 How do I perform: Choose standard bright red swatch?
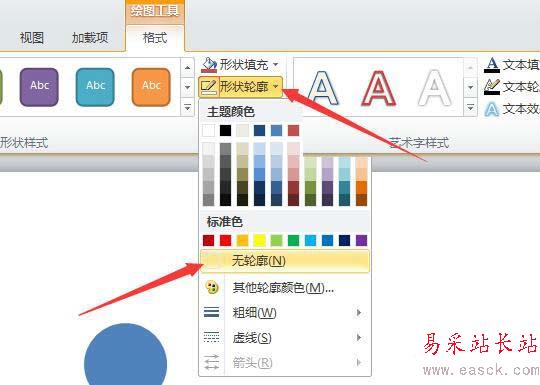point(226,240)
